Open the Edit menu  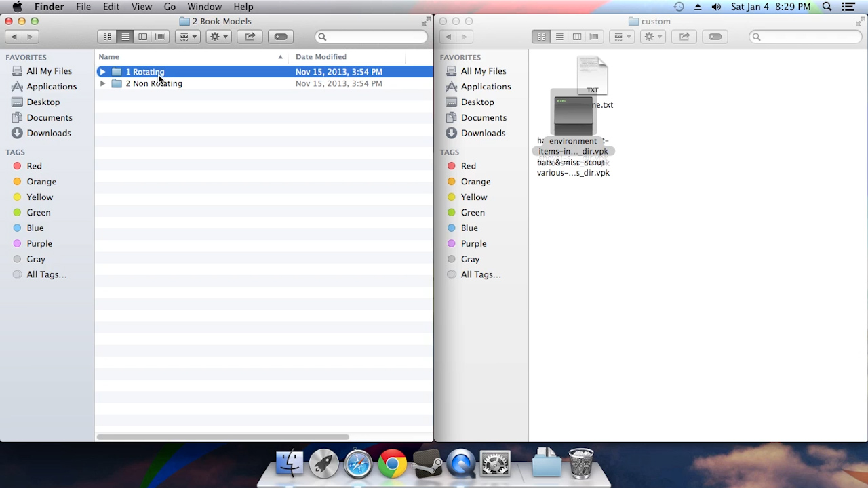(x=111, y=7)
